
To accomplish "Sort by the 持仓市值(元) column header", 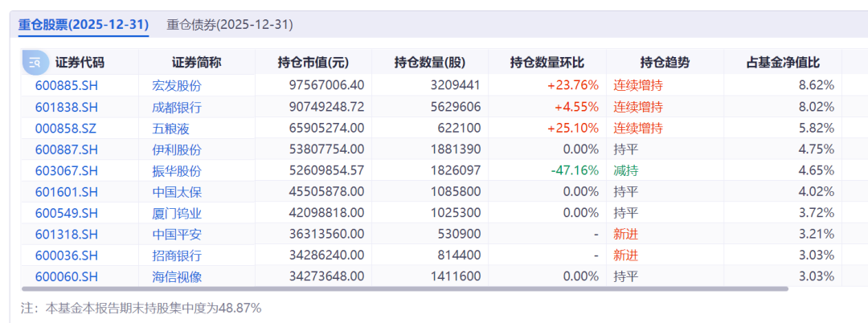I will click(313, 63).
